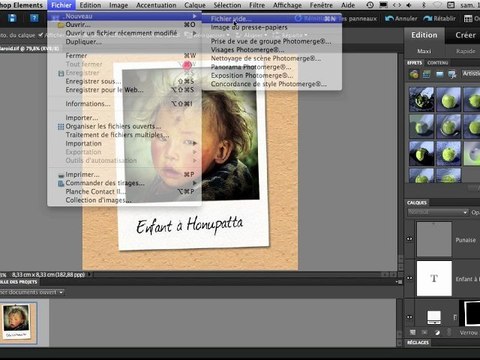Select the Photo Effects icon in Effets
This screenshot has width=480, height=360.
[440, 74]
